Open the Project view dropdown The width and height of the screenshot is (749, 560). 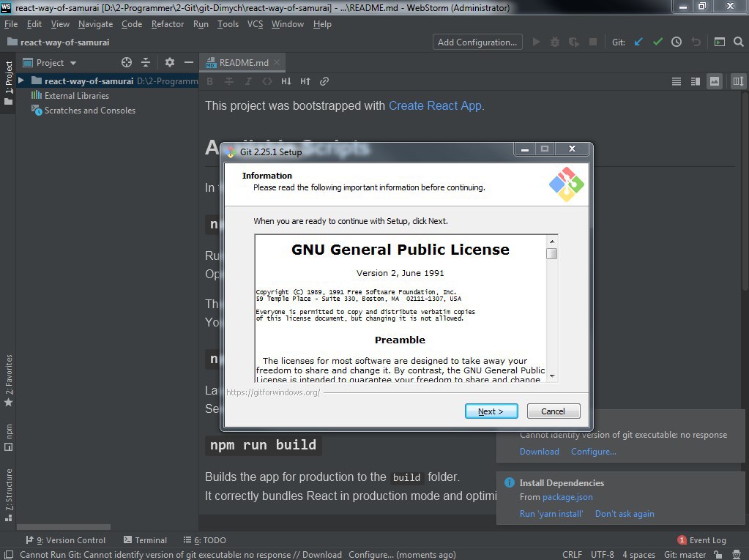click(x=50, y=62)
